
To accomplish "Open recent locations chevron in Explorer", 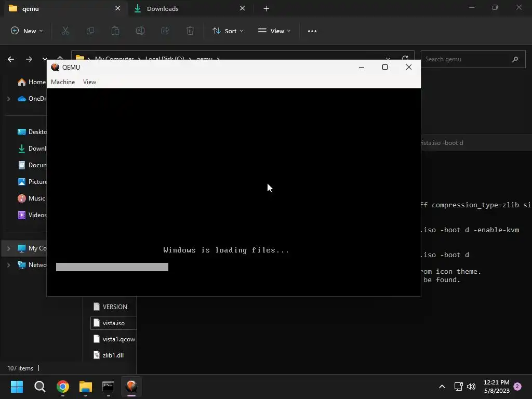I will click(x=45, y=59).
